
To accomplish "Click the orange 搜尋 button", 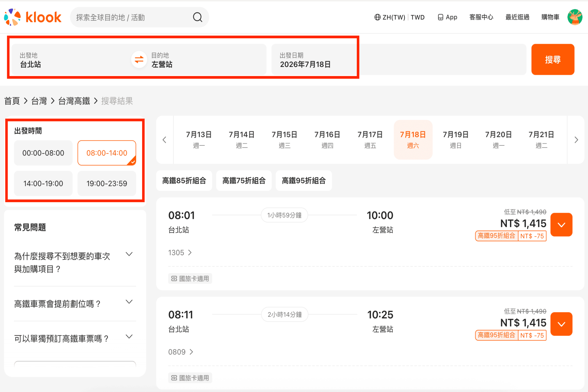I will (x=553, y=59).
